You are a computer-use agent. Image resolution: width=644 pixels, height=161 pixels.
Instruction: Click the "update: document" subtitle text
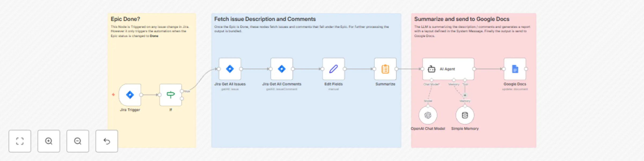pos(515,89)
